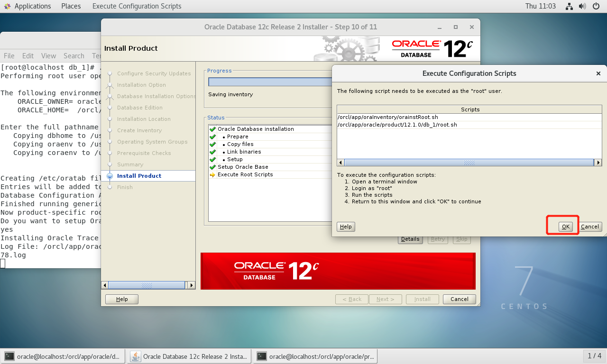Click scripts list scroll right arrow
The width and height of the screenshot is (607, 364).
tap(598, 163)
